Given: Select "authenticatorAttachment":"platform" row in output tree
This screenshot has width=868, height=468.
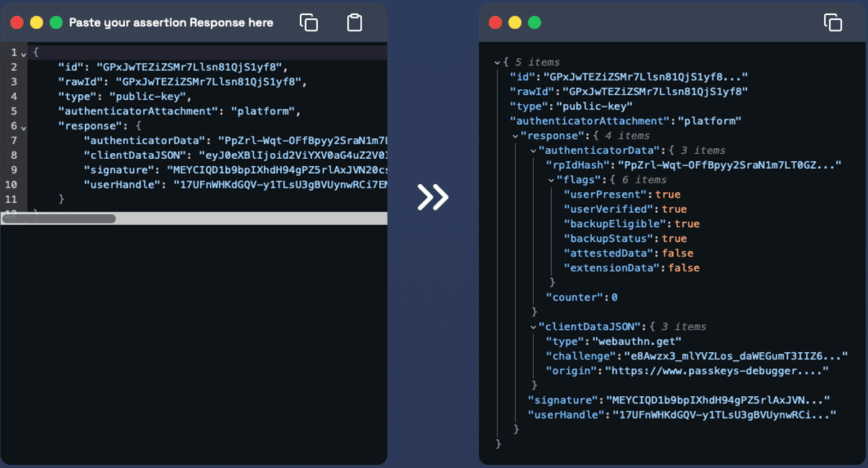Looking at the screenshot, I should pos(626,121).
